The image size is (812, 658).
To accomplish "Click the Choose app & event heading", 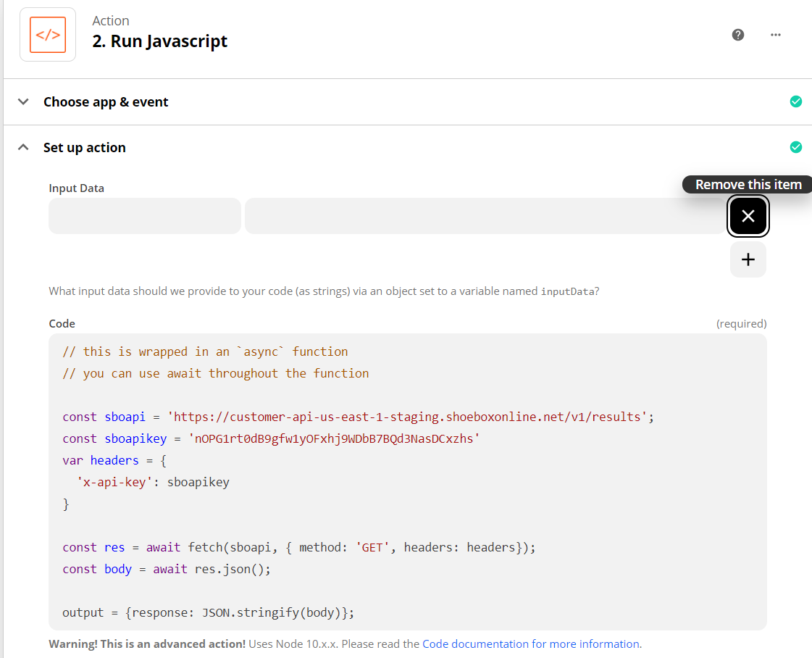I will tap(106, 102).
